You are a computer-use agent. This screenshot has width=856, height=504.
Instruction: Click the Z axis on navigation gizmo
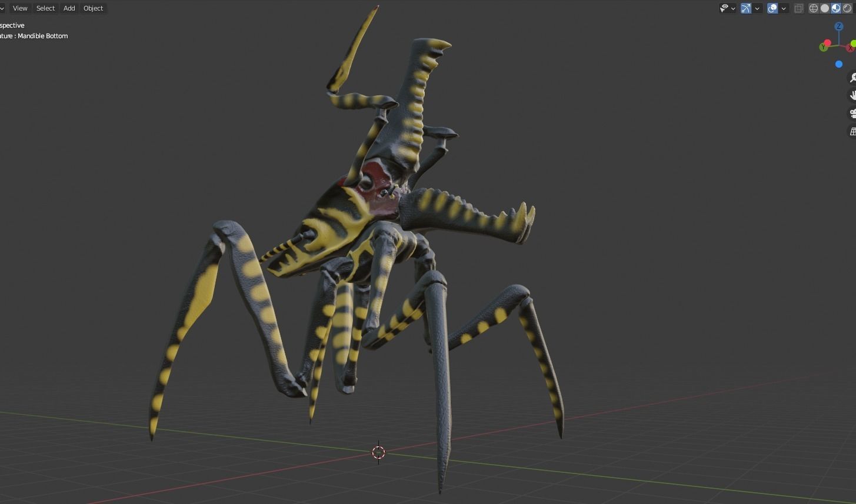pos(839,26)
